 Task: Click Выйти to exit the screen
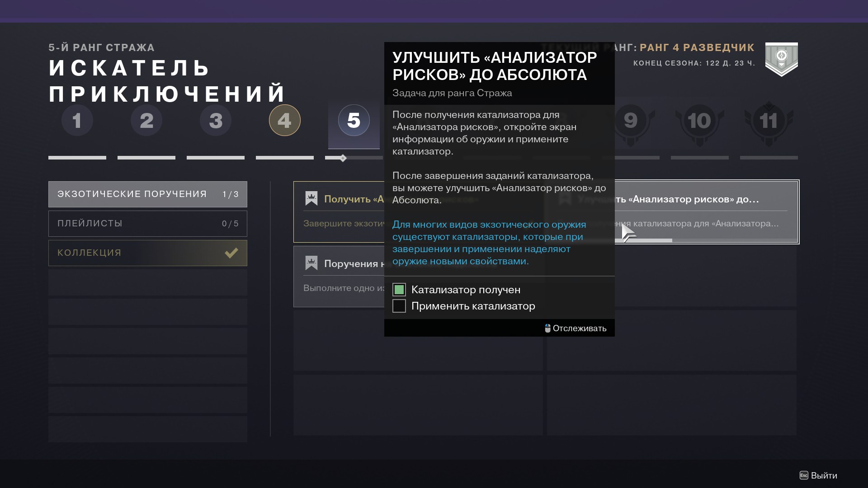[819, 475]
